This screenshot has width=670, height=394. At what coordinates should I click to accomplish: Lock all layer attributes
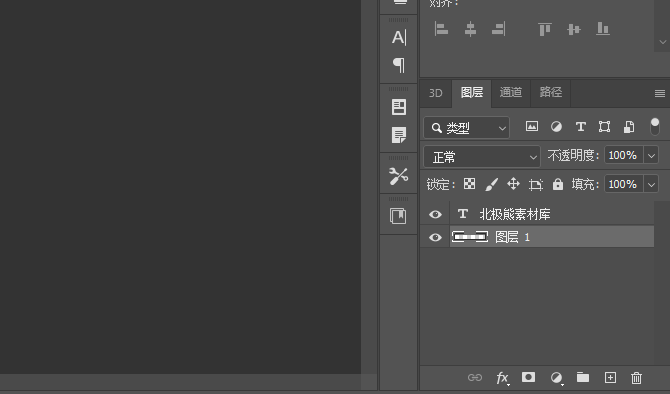pyautogui.click(x=558, y=184)
